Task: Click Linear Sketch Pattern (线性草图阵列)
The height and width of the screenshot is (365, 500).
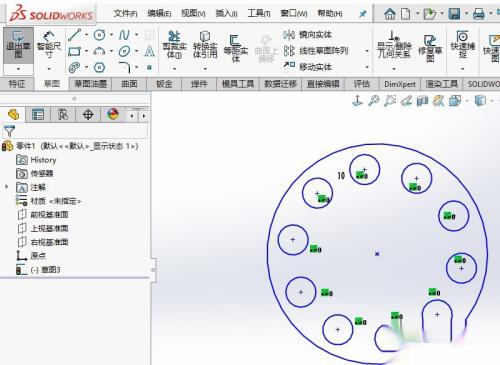Action: pyautogui.click(x=316, y=51)
